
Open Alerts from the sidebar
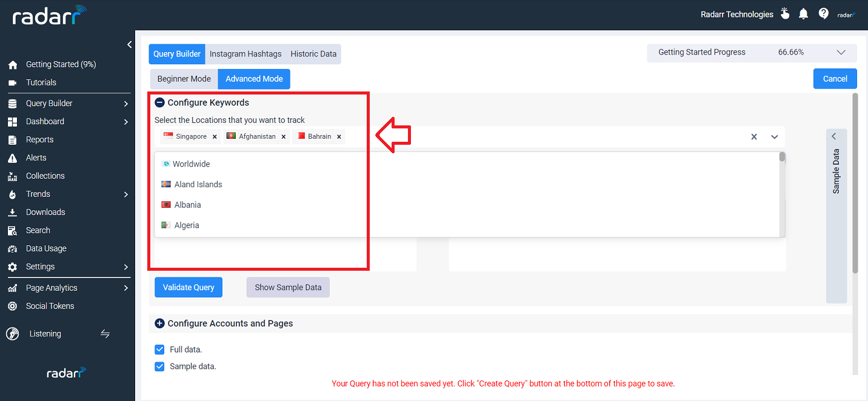click(x=12, y=157)
